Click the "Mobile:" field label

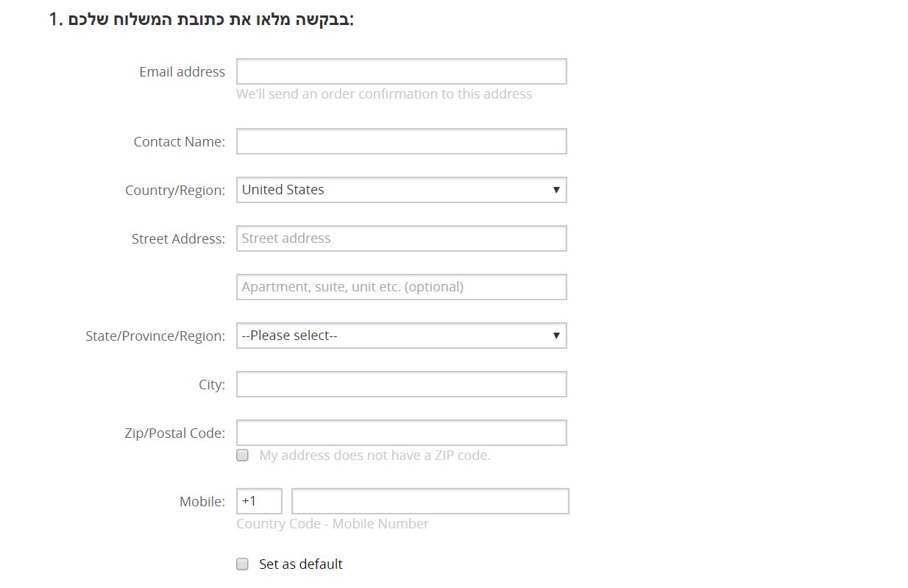tap(202, 502)
